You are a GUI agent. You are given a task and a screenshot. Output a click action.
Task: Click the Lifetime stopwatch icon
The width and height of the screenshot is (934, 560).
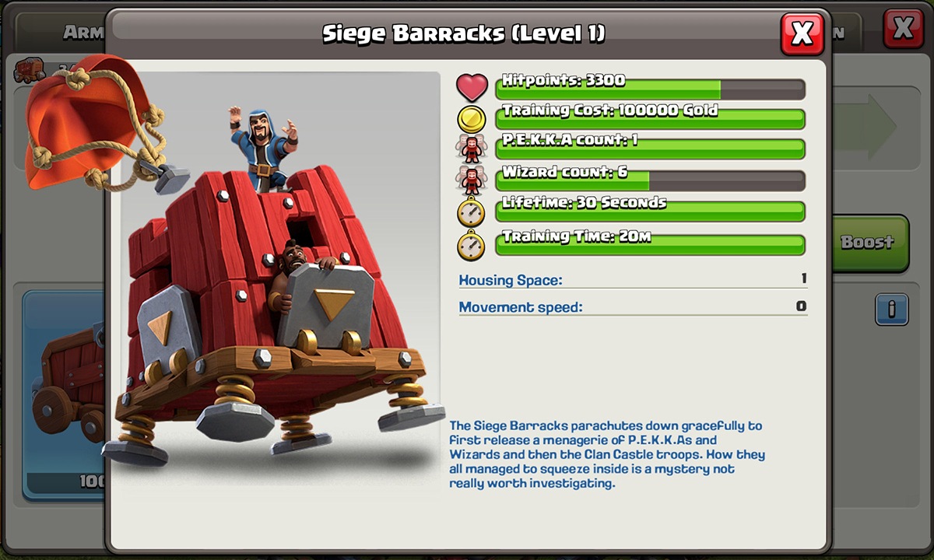coord(471,212)
